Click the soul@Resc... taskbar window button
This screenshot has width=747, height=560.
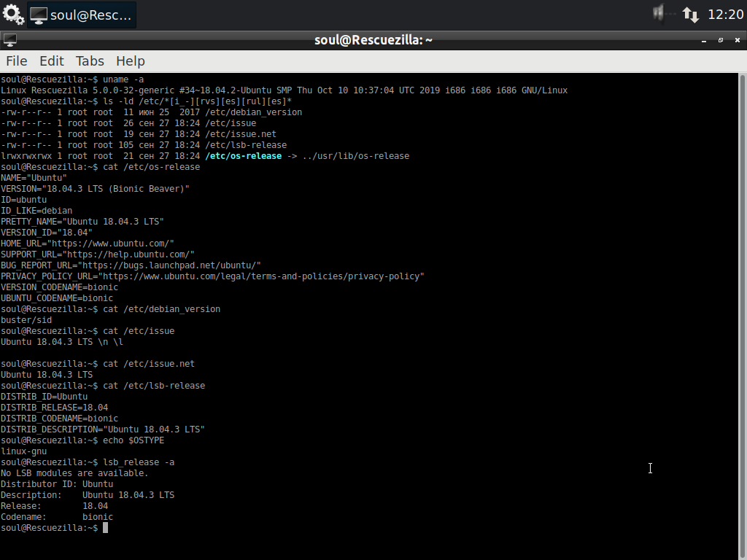click(x=82, y=15)
